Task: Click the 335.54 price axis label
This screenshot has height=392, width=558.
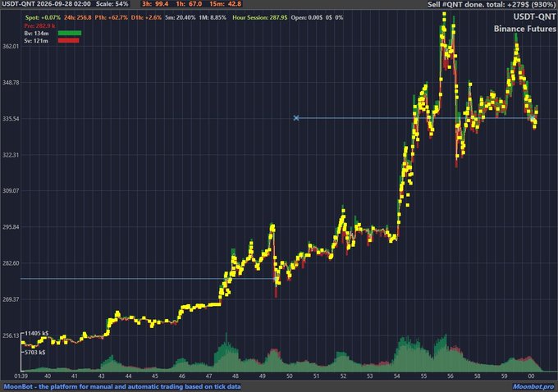Action: tap(10, 119)
